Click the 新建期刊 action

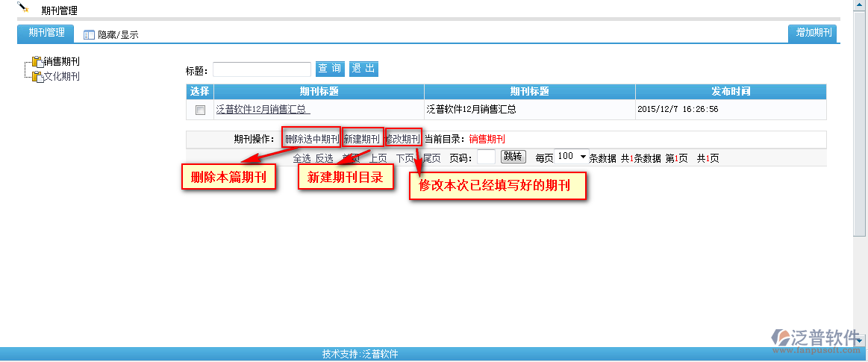coord(363,139)
